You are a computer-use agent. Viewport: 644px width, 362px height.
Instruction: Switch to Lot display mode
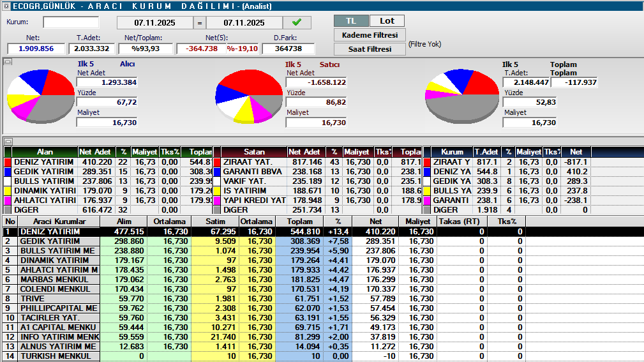[x=387, y=21]
